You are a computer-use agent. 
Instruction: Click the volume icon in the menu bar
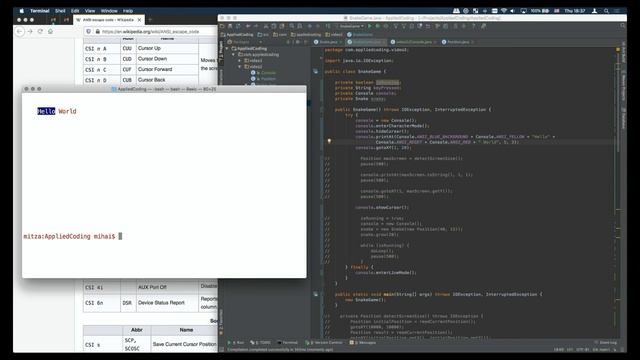(x=513, y=11)
